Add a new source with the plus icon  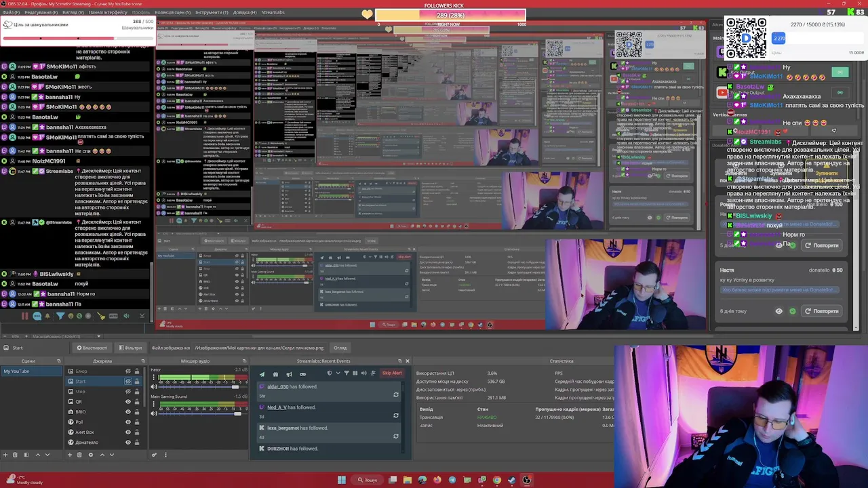[70, 455]
